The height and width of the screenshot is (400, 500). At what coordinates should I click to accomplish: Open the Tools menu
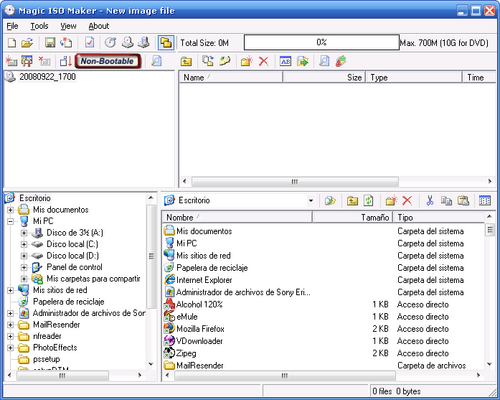pyautogui.click(x=39, y=26)
